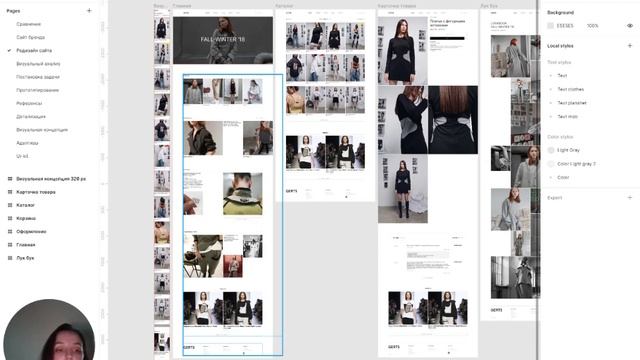Select the dark jacket image in Главная frame

203,138
